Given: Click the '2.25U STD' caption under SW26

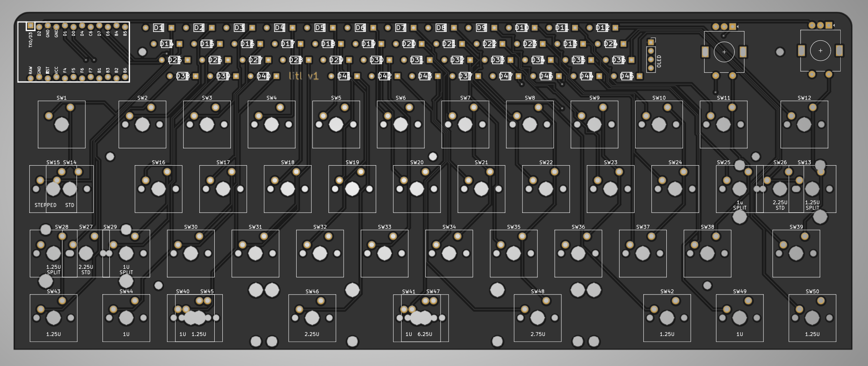Looking at the screenshot, I should pos(780,205).
